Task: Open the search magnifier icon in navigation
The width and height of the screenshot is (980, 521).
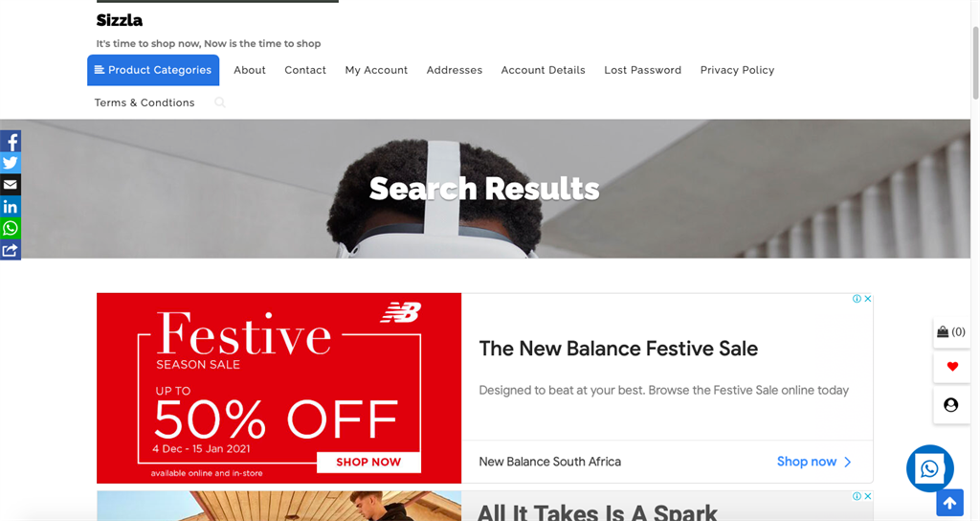Action: 220,102
